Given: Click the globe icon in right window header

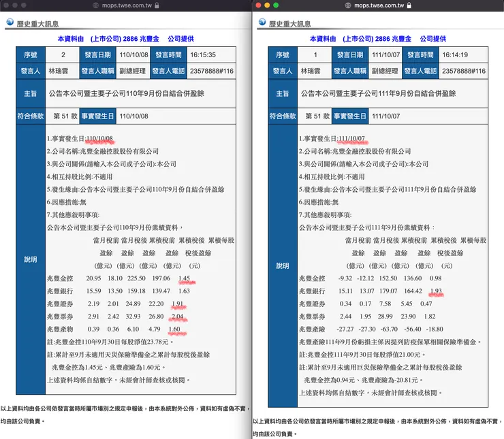Looking at the screenshot, I should point(262,22).
